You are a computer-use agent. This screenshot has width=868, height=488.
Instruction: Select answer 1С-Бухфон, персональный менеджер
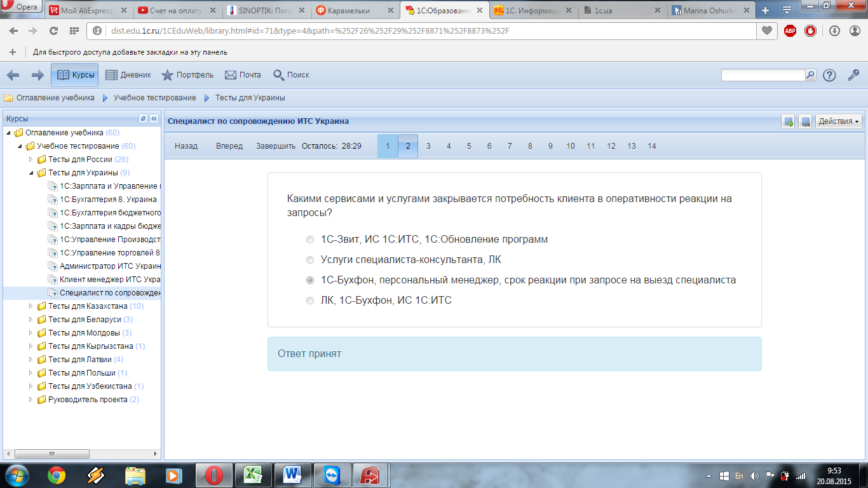[x=310, y=280]
